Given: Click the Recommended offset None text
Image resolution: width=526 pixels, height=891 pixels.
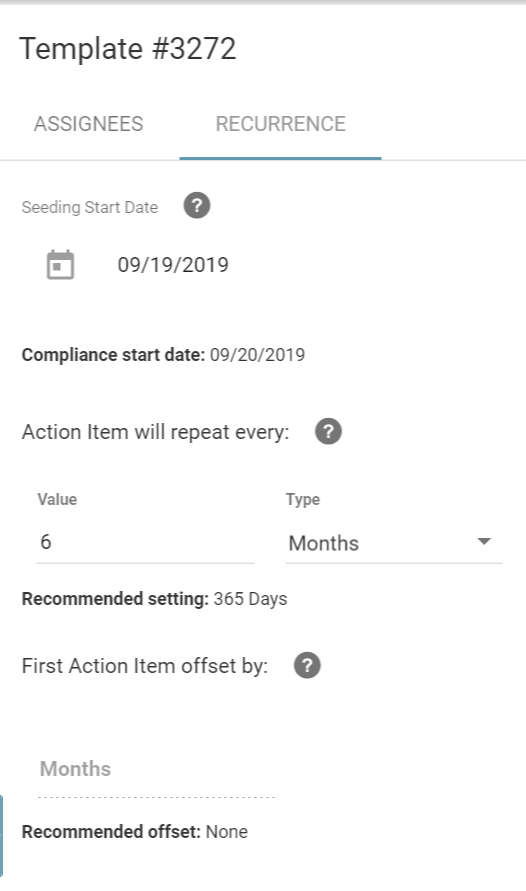Looking at the screenshot, I should (135, 832).
